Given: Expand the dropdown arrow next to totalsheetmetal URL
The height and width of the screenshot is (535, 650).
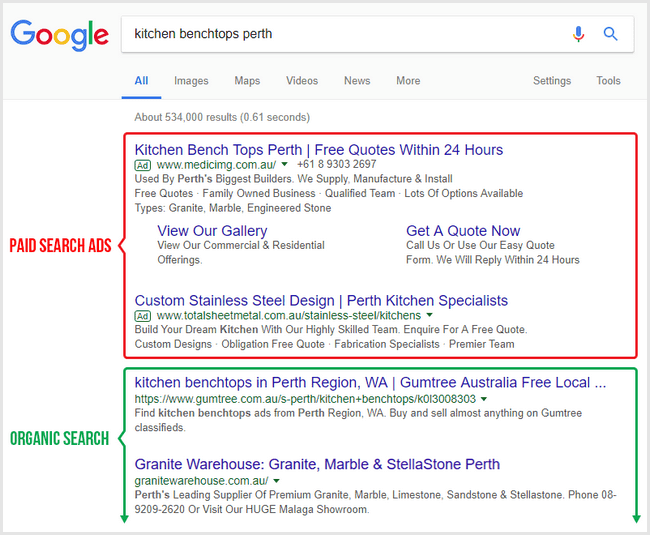Looking at the screenshot, I should pos(429,315).
